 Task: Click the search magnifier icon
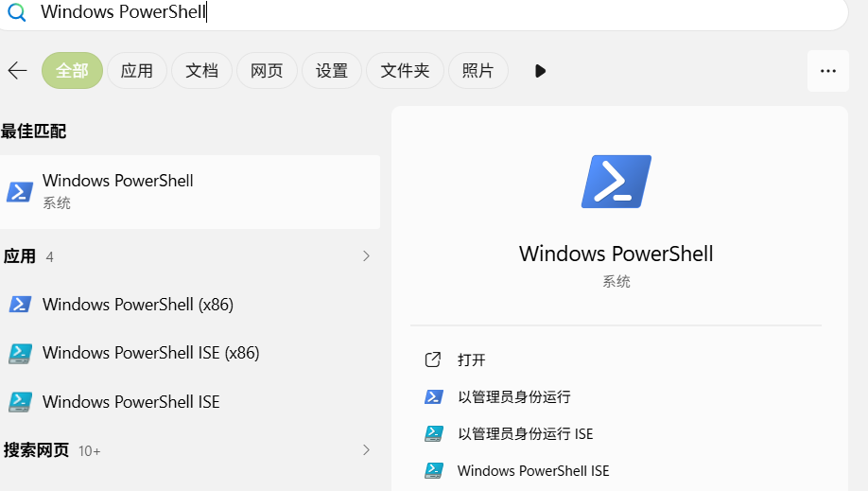click(x=17, y=11)
